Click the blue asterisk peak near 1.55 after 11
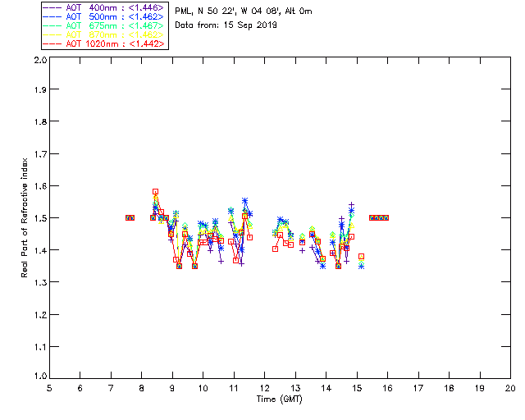The height and width of the screenshot is (420, 525). click(x=244, y=201)
